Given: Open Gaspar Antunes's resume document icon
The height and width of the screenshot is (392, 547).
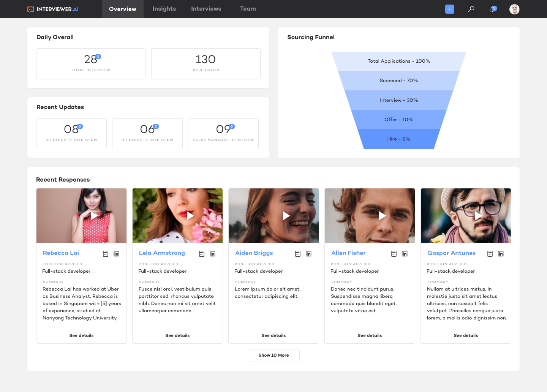Looking at the screenshot, I should pyautogui.click(x=490, y=254).
